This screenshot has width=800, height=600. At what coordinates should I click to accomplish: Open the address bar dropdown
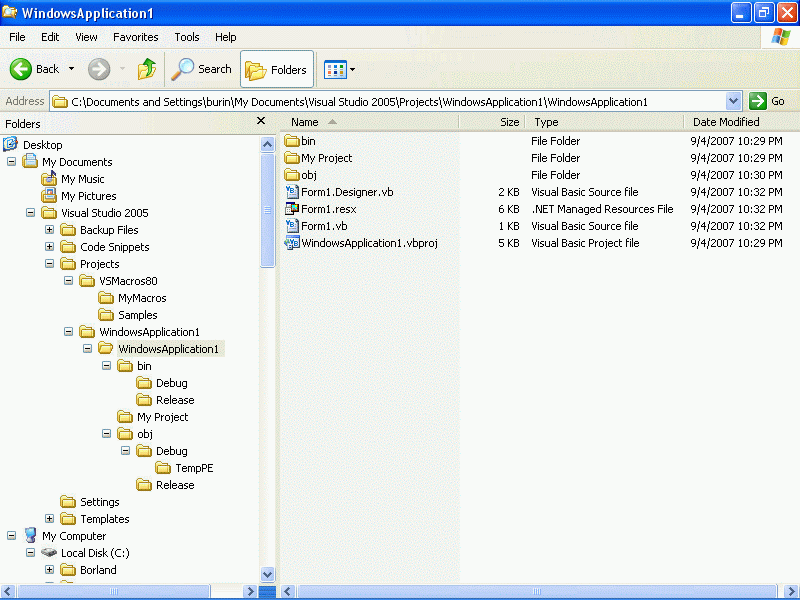coord(733,101)
